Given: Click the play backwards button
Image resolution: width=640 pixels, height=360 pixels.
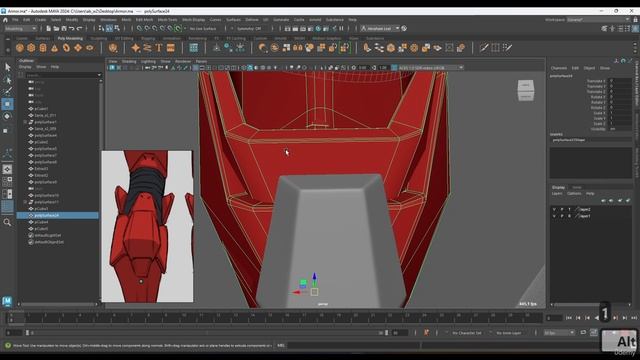Looking at the screenshot, I should tap(597, 318).
